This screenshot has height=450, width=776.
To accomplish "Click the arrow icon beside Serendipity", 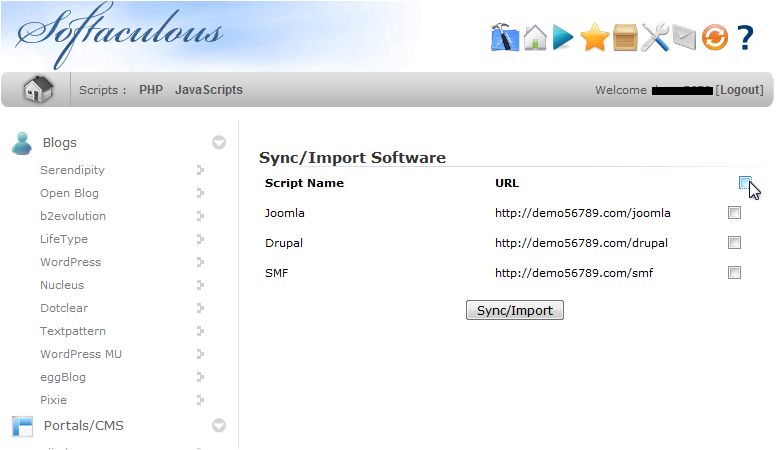I will 200,170.
